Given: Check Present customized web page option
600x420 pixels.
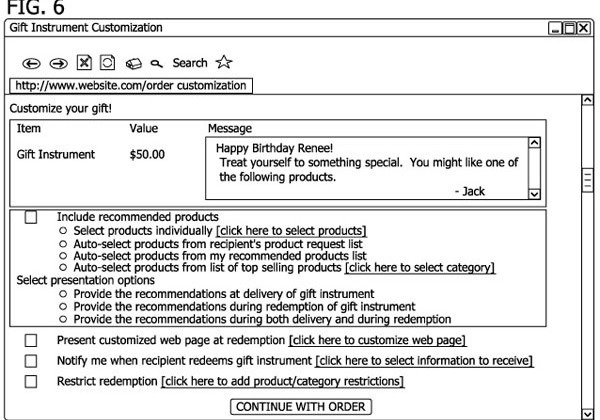Looking at the screenshot, I should [31, 340].
